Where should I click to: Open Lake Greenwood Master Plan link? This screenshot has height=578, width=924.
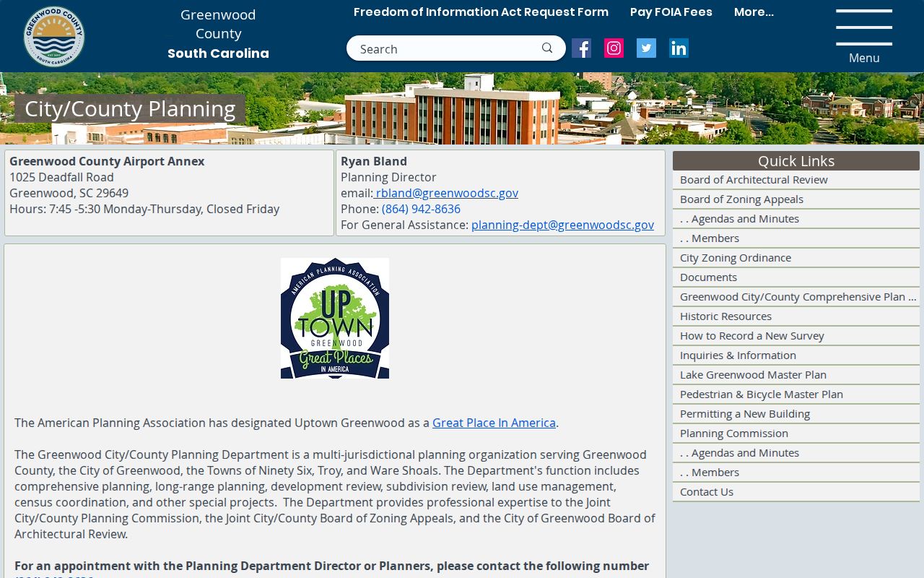[796, 375]
